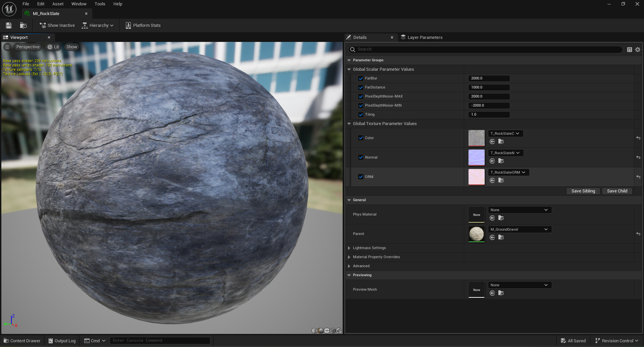This screenshot has height=347, width=644.
Task: Open the Perspective viewport mode dropdown
Action: [x=28, y=47]
